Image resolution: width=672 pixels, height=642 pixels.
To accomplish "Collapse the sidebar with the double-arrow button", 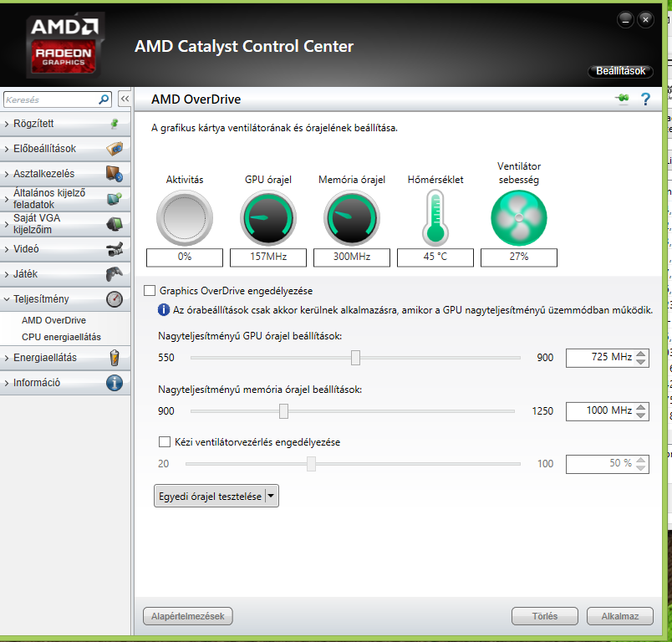I will [x=125, y=99].
